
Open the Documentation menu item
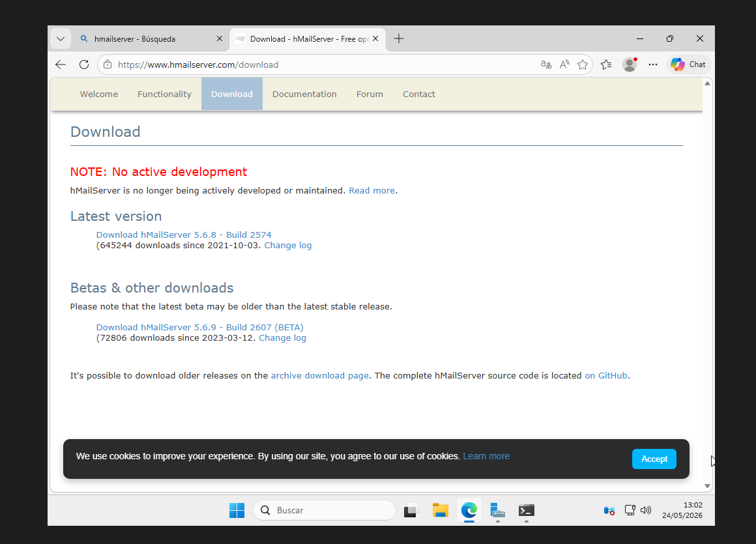305,94
